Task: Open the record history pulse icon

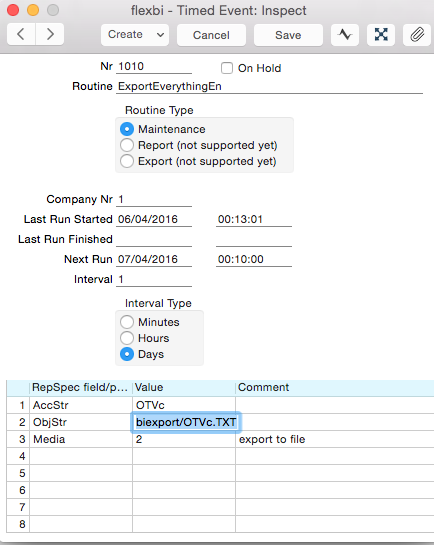Action: click(x=345, y=35)
